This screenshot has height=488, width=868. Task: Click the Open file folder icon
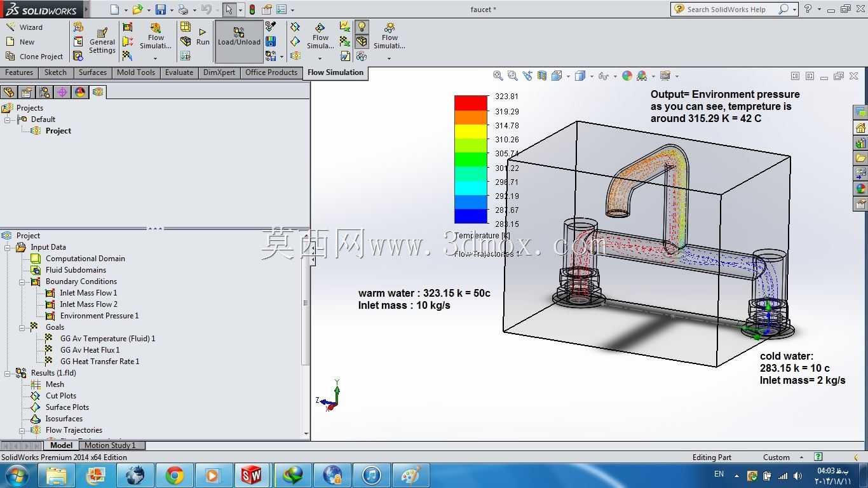[137, 10]
